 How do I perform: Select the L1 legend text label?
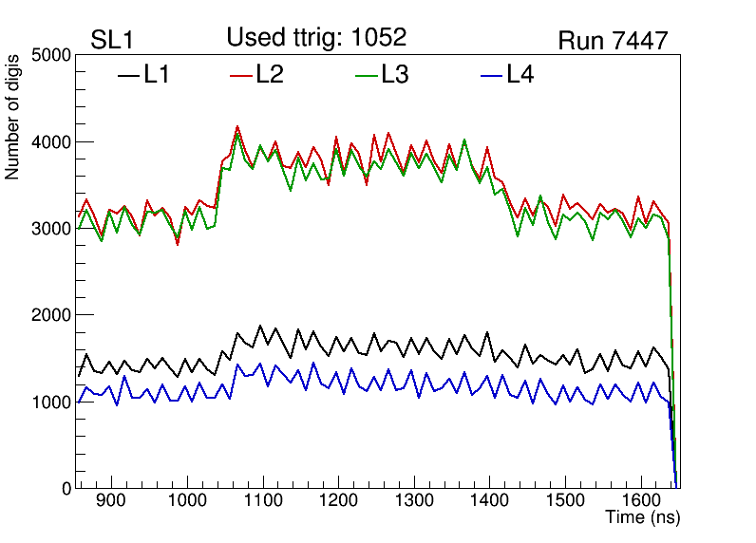point(157,75)
